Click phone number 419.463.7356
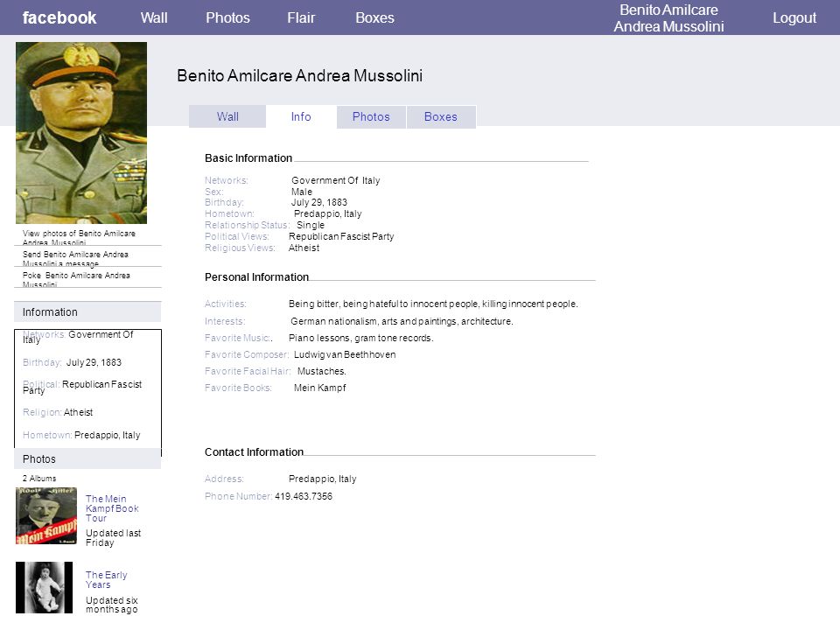This screenshot has height=630, width=840. pos(304,497)
